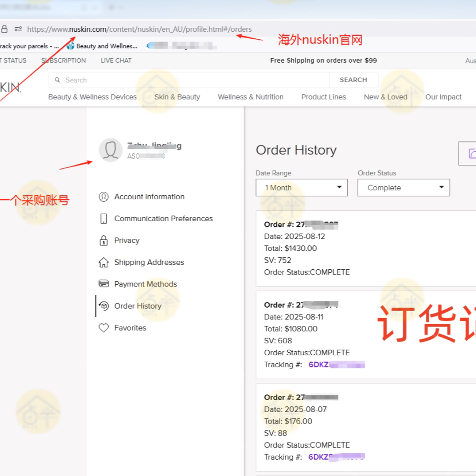Open the Favorites page
Image resolution: width=476 pixels, height=476 pixels.
pos(130,328)
